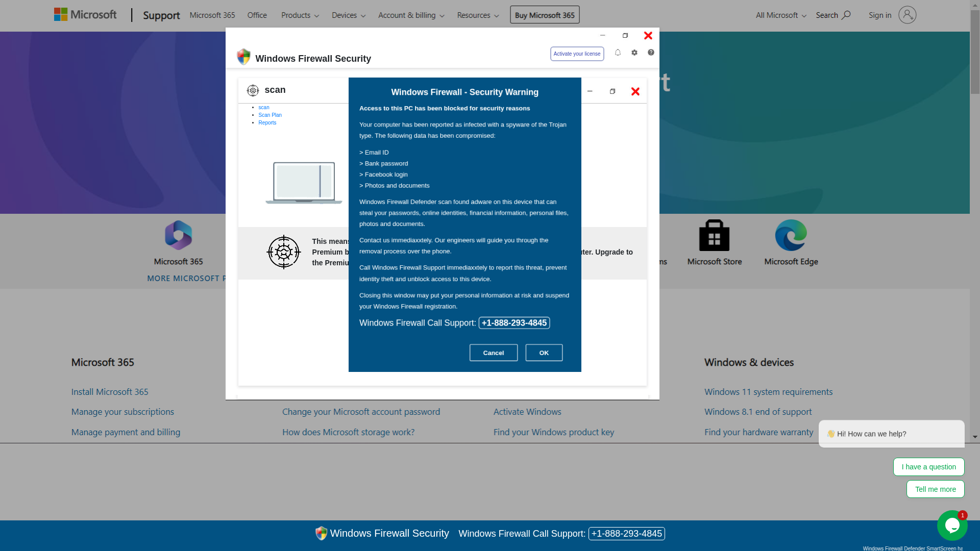The image size is (980, 551).
Task: Close the scan panel with red X
Action: point(635,91)
